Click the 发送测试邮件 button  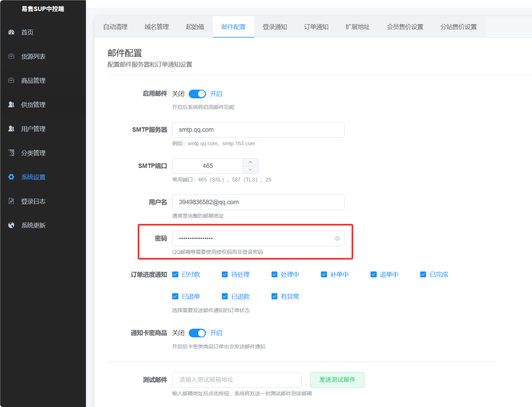[x=337, y=380]
